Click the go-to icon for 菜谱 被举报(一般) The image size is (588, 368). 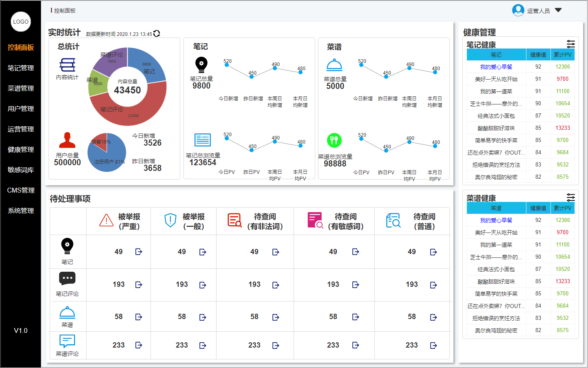[203, 317]
